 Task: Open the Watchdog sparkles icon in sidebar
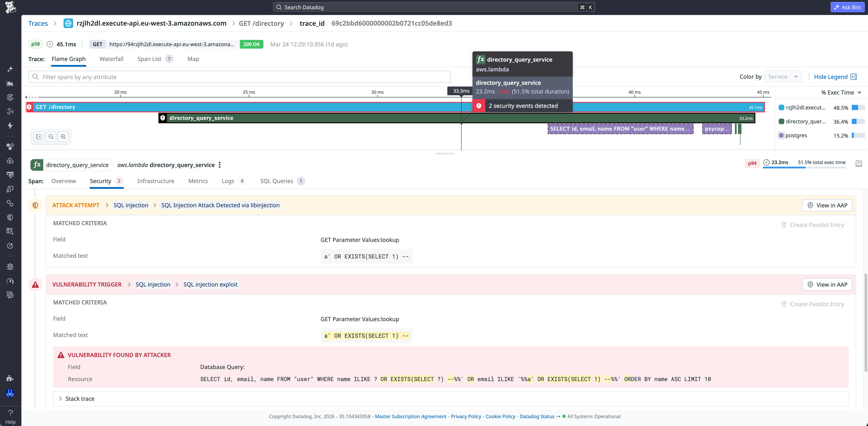coord(10,69)
